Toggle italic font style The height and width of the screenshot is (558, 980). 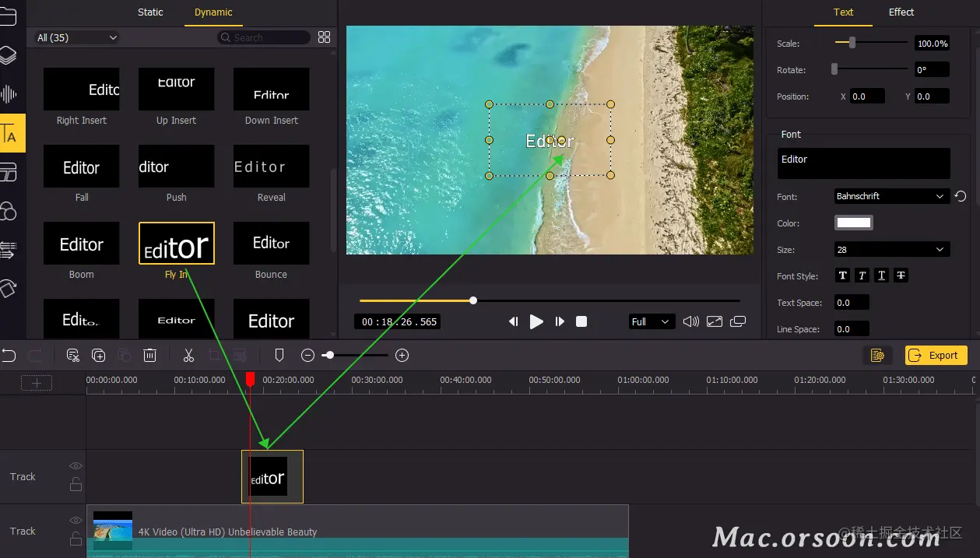tap(862, 275)
